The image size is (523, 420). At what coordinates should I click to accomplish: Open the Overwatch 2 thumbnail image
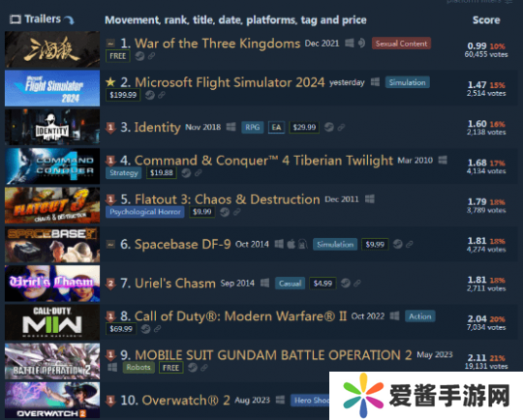coord(52,400)
